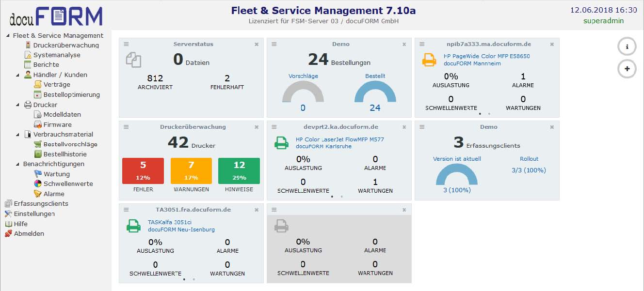Click the red Fehler box showing 5
The height and width of the screenshot is (291, 644).
click(143, 170)
